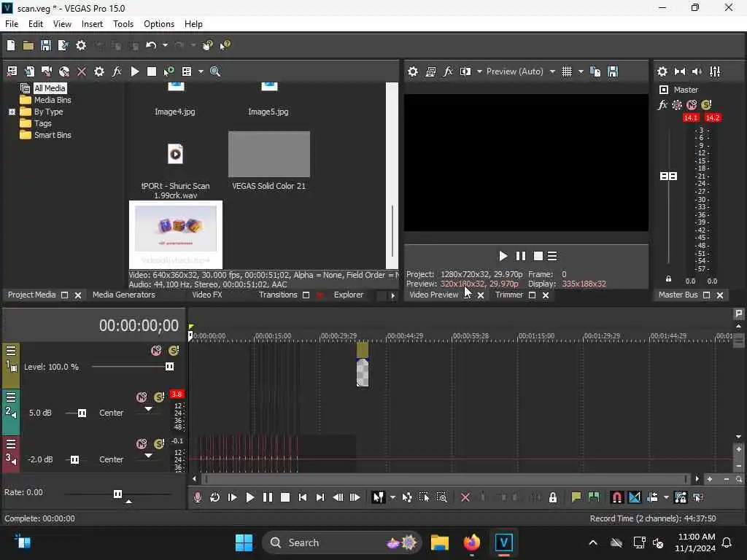Open the undo history dropdown arrow
This screenshot has height=560, width=747.
coord(165,45)
